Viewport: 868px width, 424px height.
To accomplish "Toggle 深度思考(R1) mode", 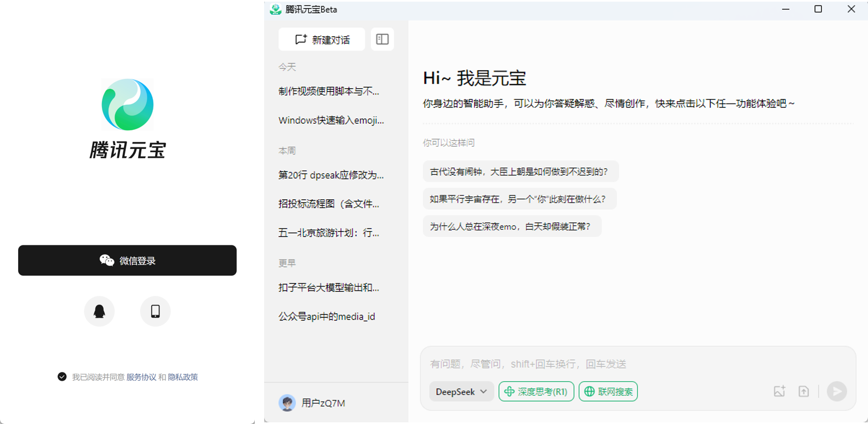I will pyautogui.click(x=536, y=392).
